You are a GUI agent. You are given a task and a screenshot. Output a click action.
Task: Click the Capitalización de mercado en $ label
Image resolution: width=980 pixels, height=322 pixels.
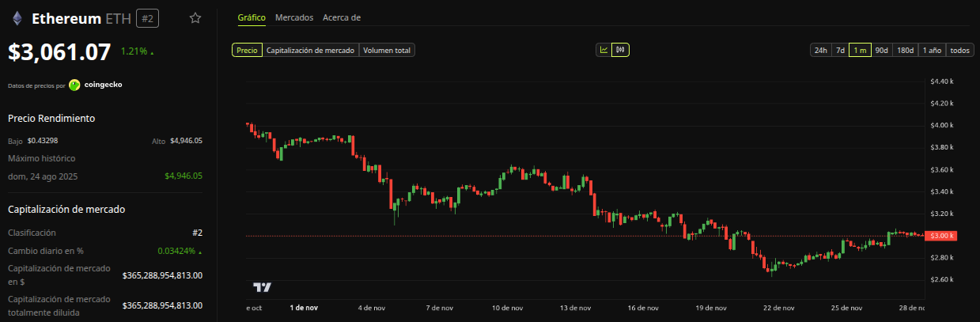click(59, 275)
